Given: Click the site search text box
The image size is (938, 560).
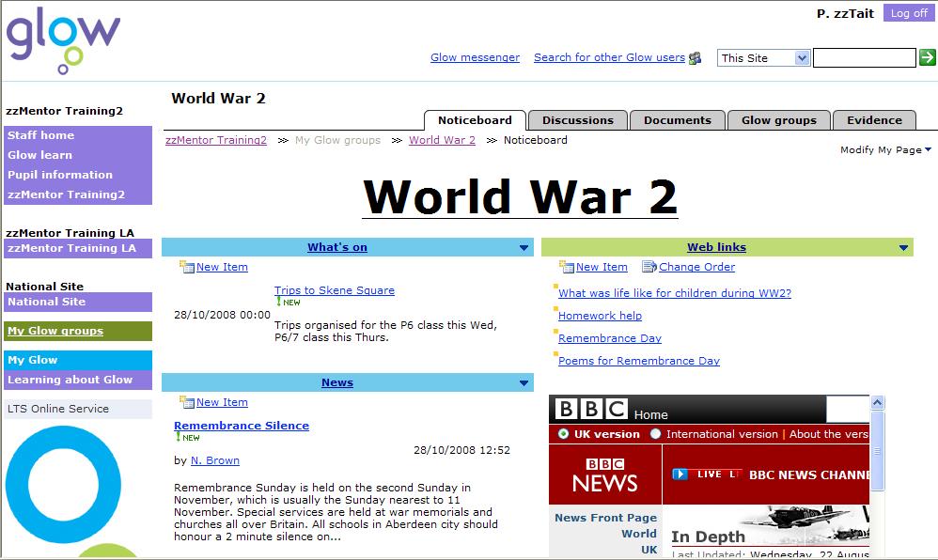Looking at the screenshot, I should pos(865,58).
